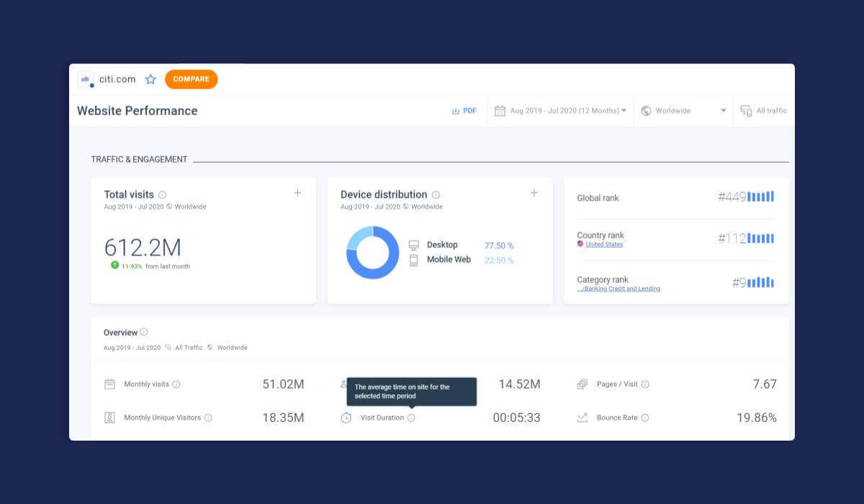This screenshot has height=504, width=864.
Task: Click the plus icon on Device distribution card
Action: (534, 193)
